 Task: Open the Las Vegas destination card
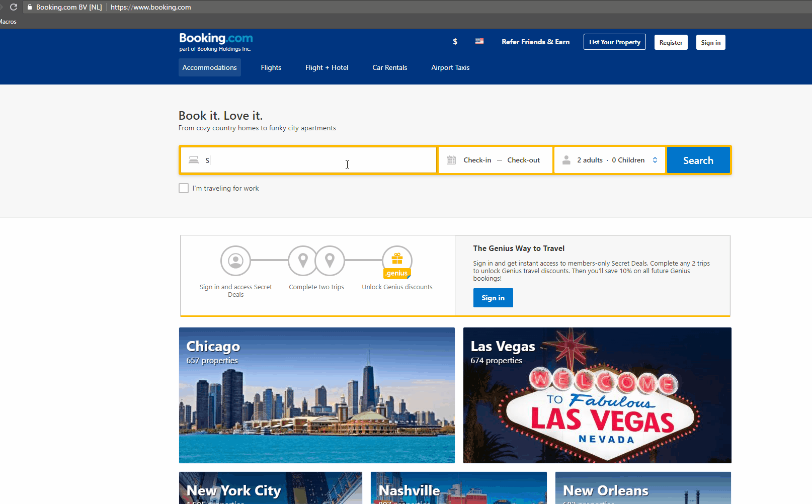(597, 395)
